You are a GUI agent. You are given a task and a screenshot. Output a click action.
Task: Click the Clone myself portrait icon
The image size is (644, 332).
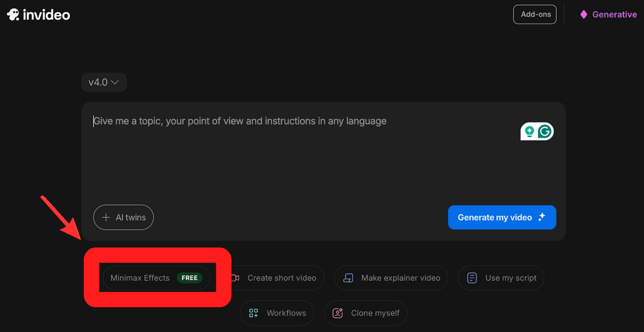338,313
